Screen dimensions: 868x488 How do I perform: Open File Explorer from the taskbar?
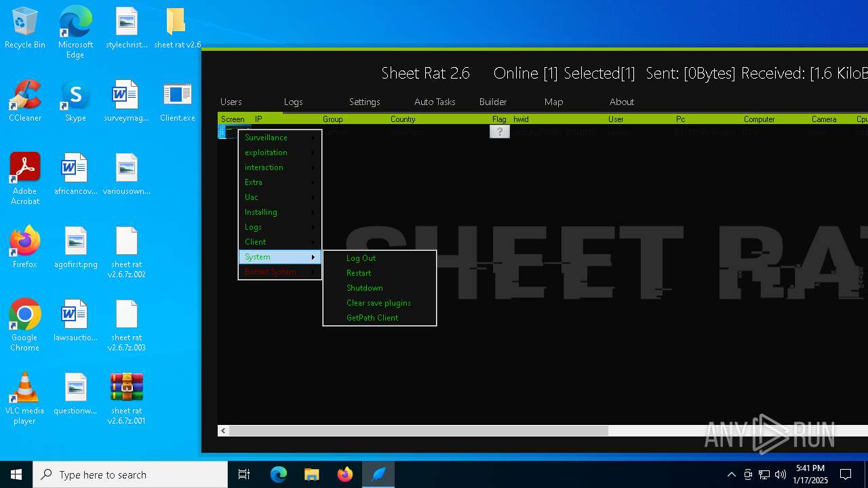(x=312, y=474)
